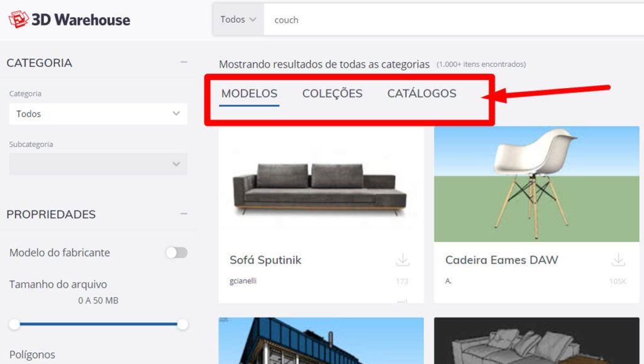Click the Polígonos label
The height and width of the screenshot is (364, 644).
click(x=32, y=355)
